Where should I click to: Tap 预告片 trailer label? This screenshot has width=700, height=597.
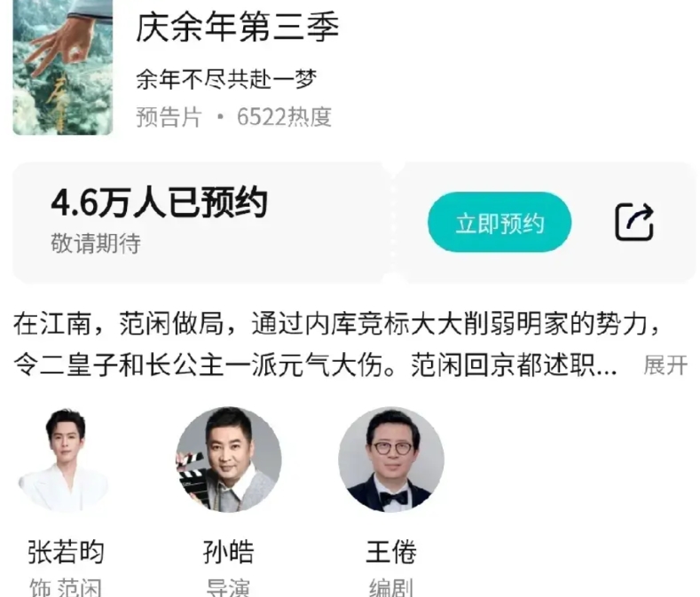point(169,117)
